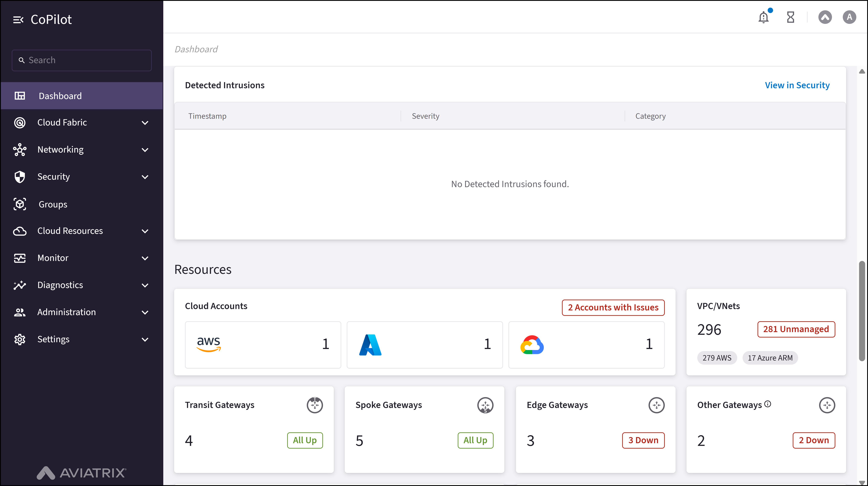Open the user avatar menu

(x=849, y=17)
